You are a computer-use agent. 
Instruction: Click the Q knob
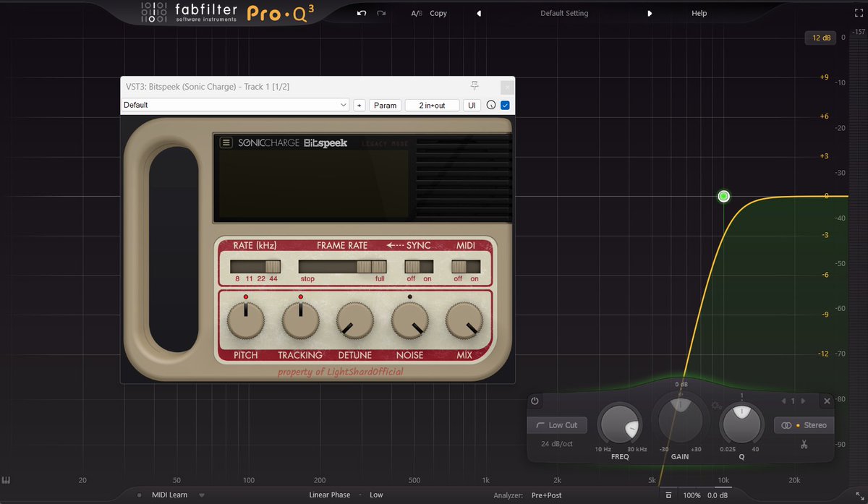click(x=741, y=424)
